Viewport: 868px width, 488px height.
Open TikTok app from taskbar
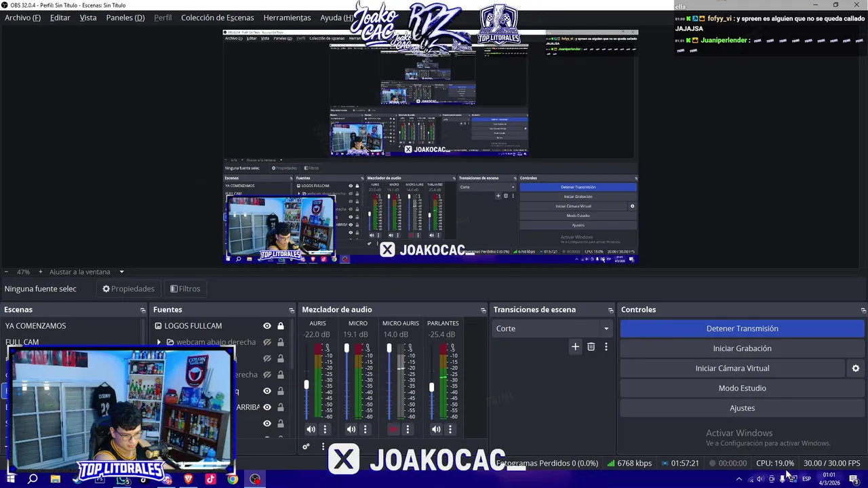tap(211, 479)
